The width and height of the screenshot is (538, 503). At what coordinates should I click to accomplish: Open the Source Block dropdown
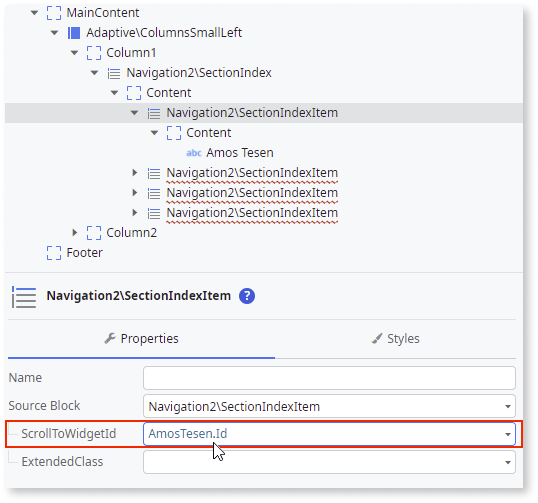(x=508, y=407)
